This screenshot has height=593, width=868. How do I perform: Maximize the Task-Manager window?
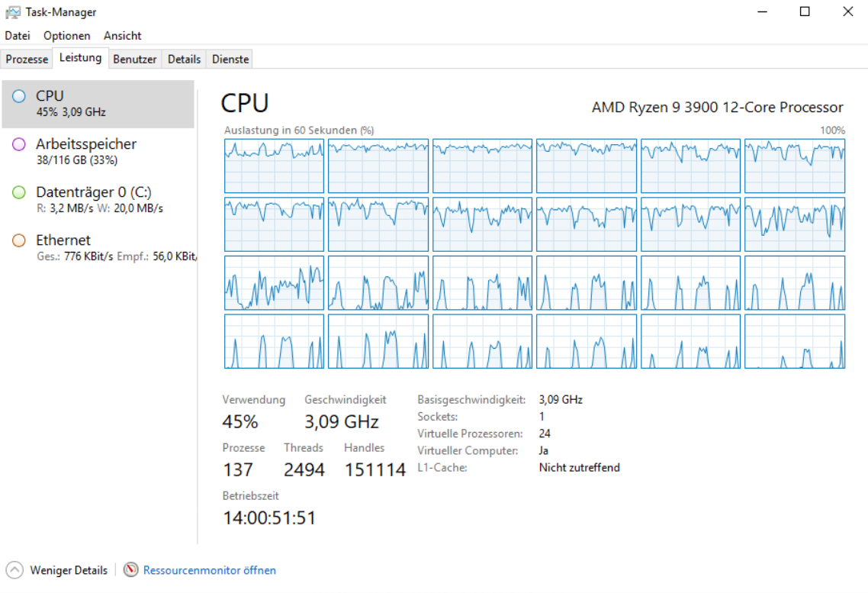[x=805, y=11]
